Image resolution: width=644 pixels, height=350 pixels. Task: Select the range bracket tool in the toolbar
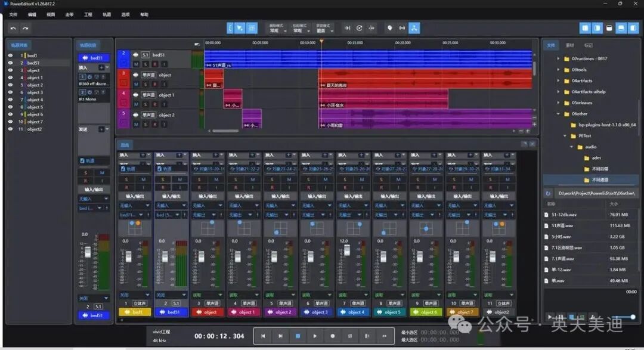coord(230,28)
